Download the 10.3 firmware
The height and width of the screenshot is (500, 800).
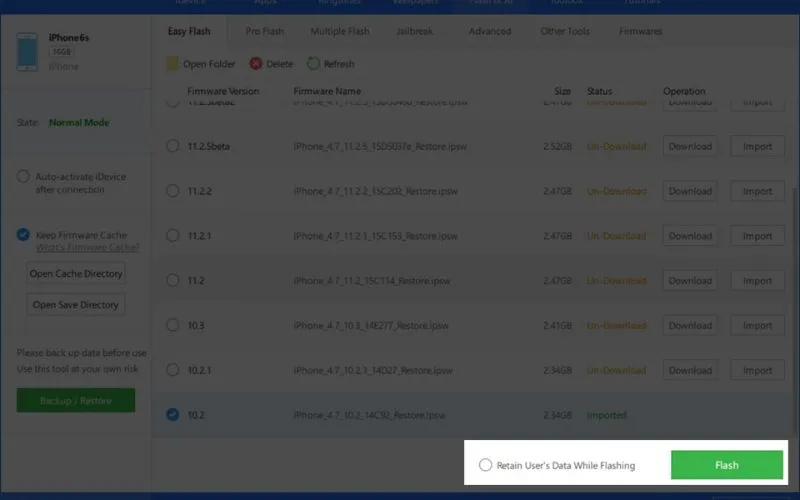(690, 325)
